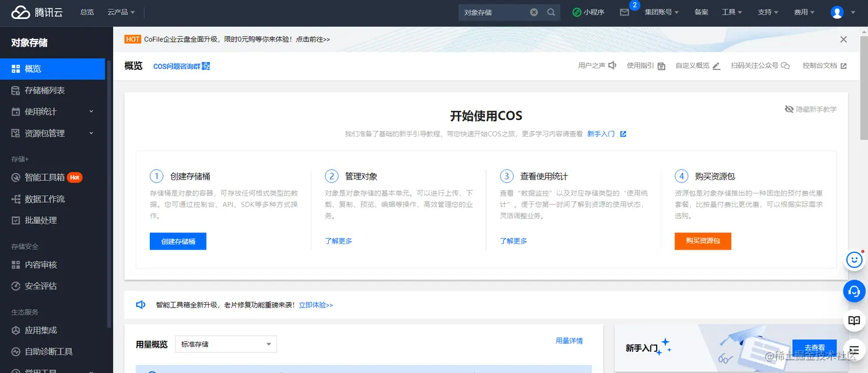The height and width of the screenshot is (373, 868).
Task: Open the 支持 dropdown
Action: (768, 12)
